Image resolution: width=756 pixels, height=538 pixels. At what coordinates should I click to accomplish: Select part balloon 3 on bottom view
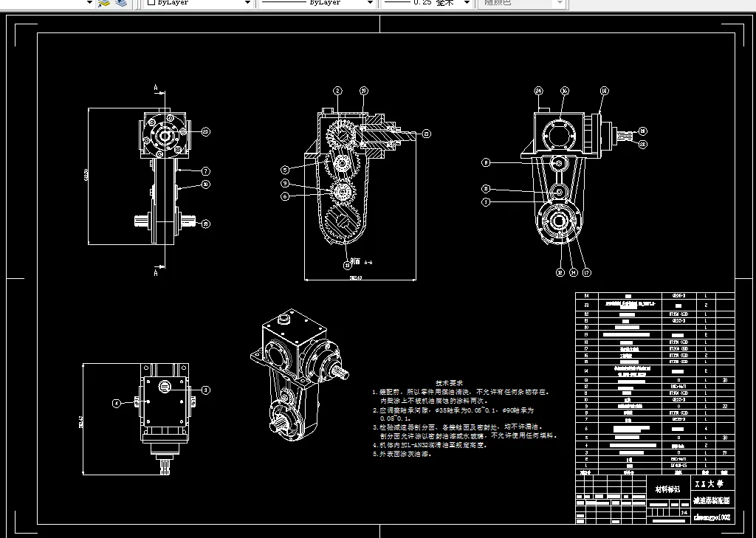(x=206, y=390)
